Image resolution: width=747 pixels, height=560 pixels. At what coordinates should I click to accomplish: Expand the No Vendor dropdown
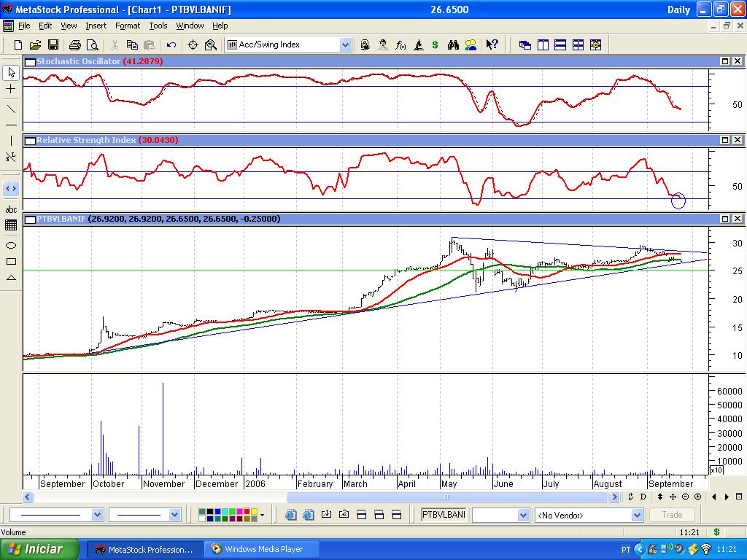point(637,515)
